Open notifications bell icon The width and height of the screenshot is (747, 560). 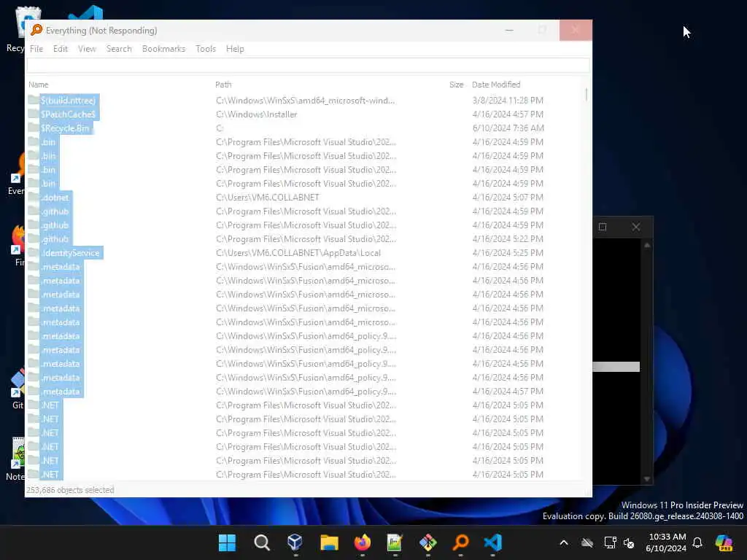pyautogui.click(x=697, y=542)
